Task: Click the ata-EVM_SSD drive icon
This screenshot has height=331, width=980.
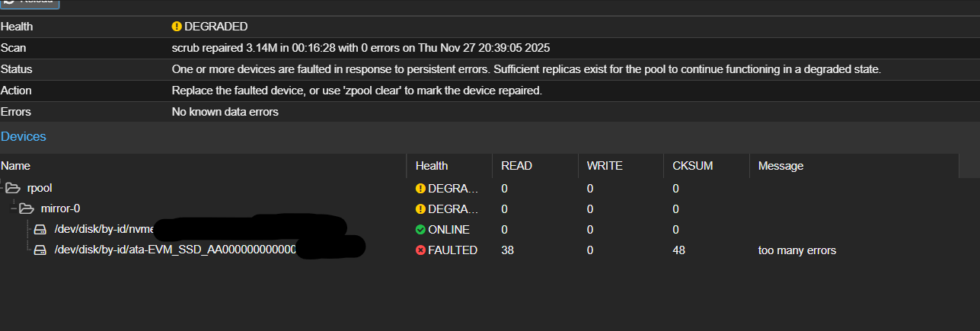Action: click(x=40, y=250)
